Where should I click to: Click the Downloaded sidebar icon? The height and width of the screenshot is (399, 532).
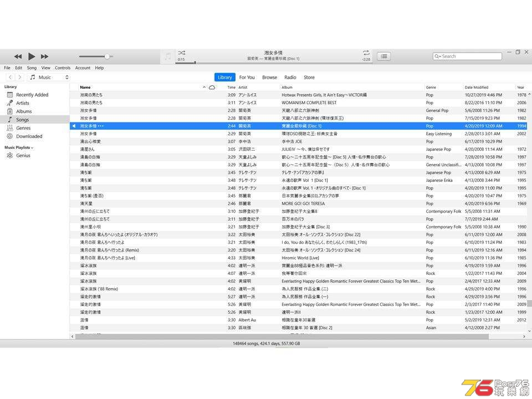[10, 136]
